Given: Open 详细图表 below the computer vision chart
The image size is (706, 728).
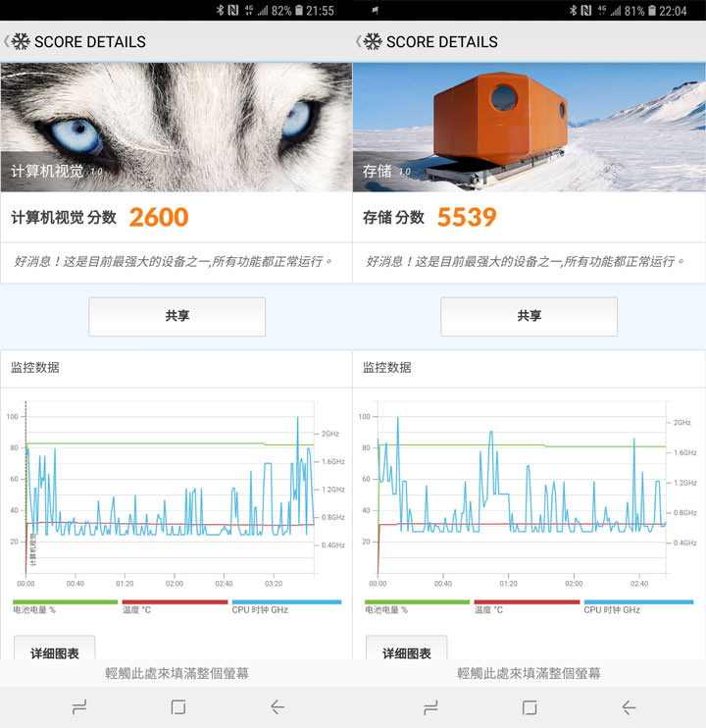Looking at the screenshot, I should coord(54,651).
